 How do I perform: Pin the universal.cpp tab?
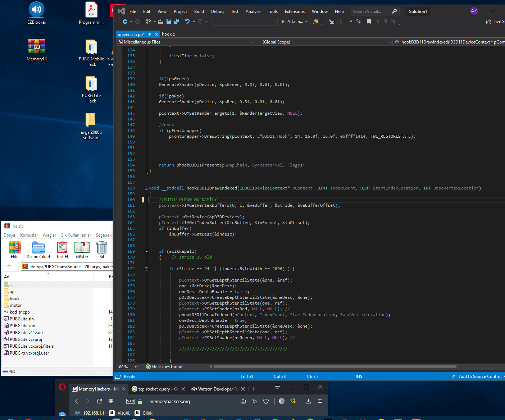click(x=150, y=34)
